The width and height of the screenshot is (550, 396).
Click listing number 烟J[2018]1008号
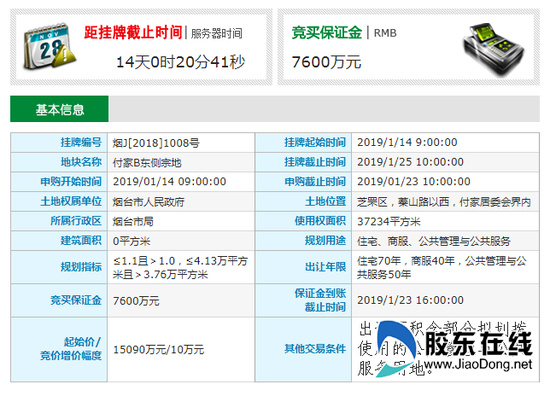(x=156, y=143)
